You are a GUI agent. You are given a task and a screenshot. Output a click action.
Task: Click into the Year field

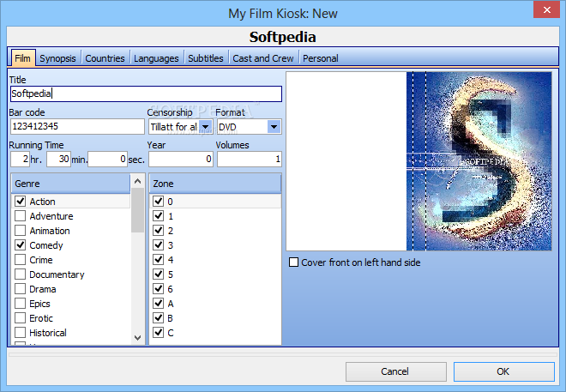(x=181, y=160)
